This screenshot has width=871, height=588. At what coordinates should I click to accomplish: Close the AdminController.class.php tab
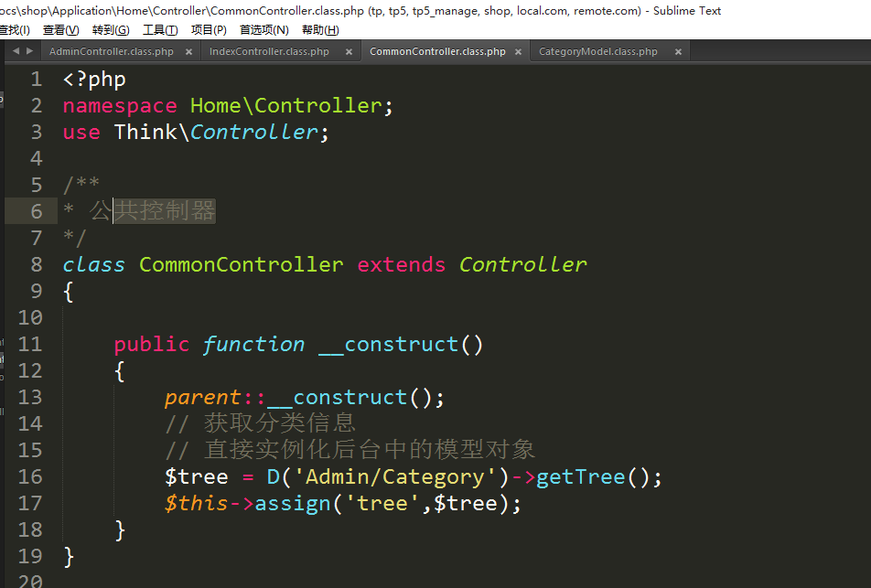click(x=188, y=52)
